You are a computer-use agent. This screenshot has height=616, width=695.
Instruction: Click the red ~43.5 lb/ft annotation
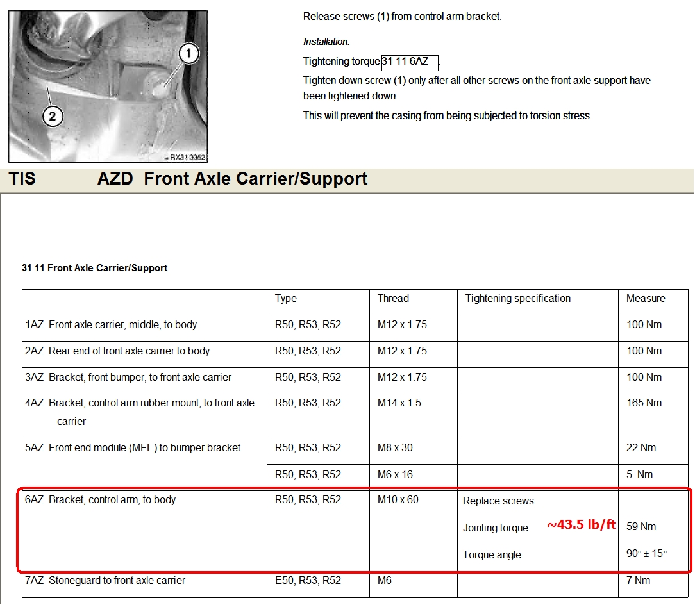[581, 525]
